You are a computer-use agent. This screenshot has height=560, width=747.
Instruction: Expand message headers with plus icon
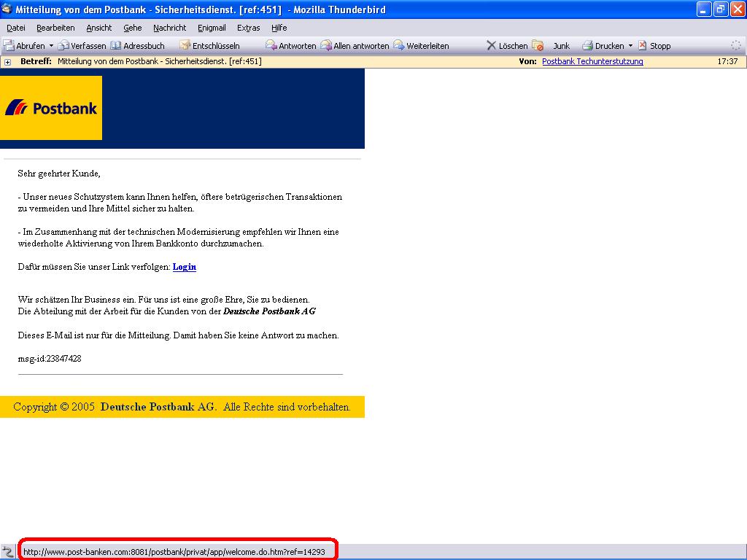tap(7, 62)
